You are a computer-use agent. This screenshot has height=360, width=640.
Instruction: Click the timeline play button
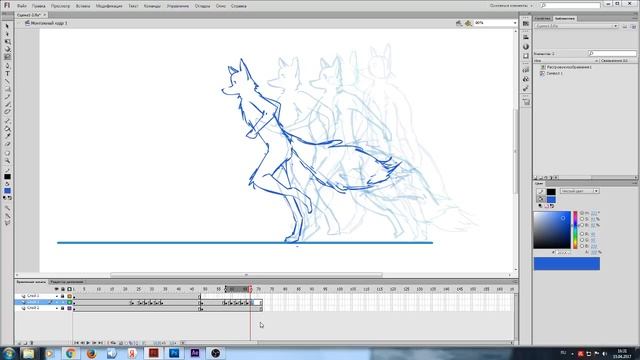(x=88, y=343)
